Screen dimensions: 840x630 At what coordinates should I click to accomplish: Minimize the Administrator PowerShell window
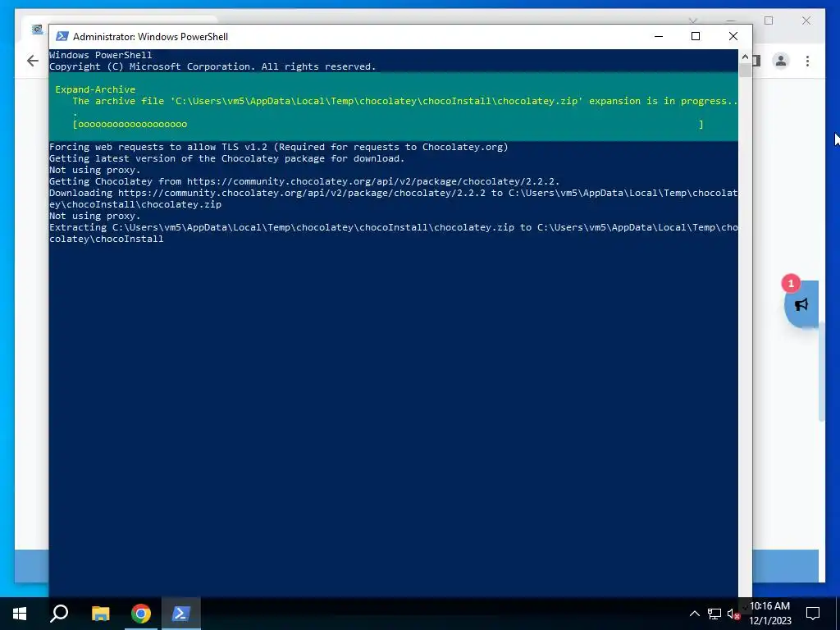pos(659,36)
